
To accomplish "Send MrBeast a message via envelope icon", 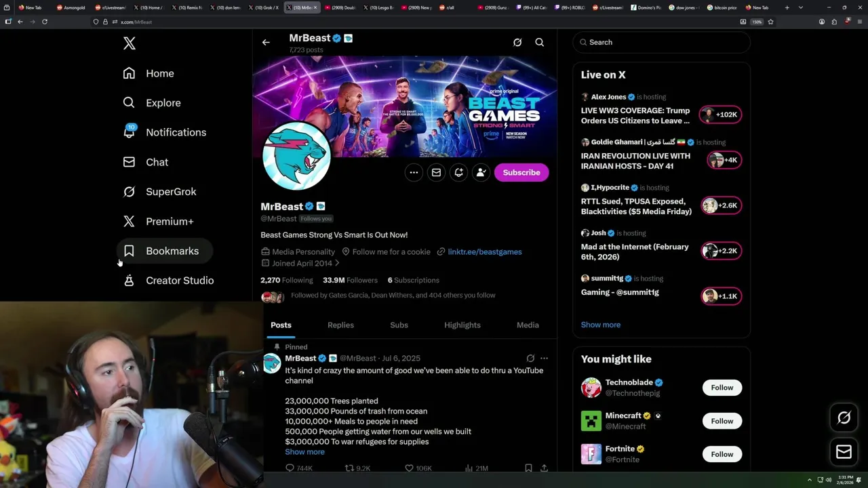I will click(436, 172).
